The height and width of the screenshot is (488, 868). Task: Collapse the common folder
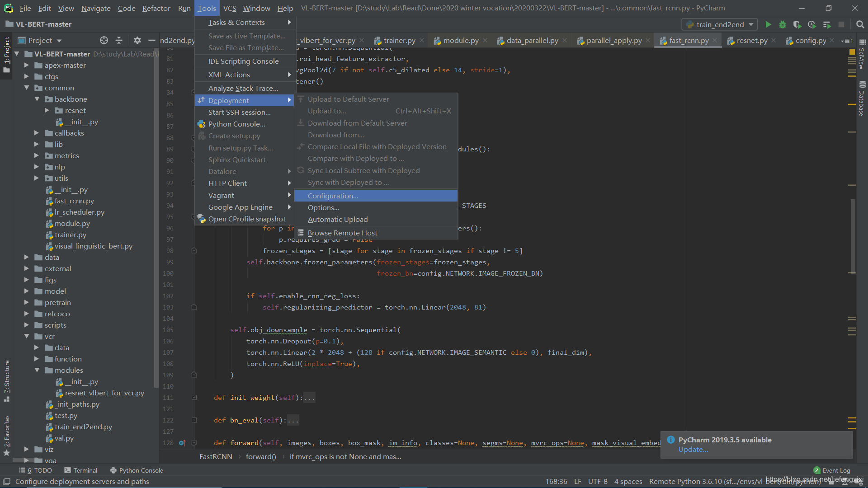coord(26,88)
